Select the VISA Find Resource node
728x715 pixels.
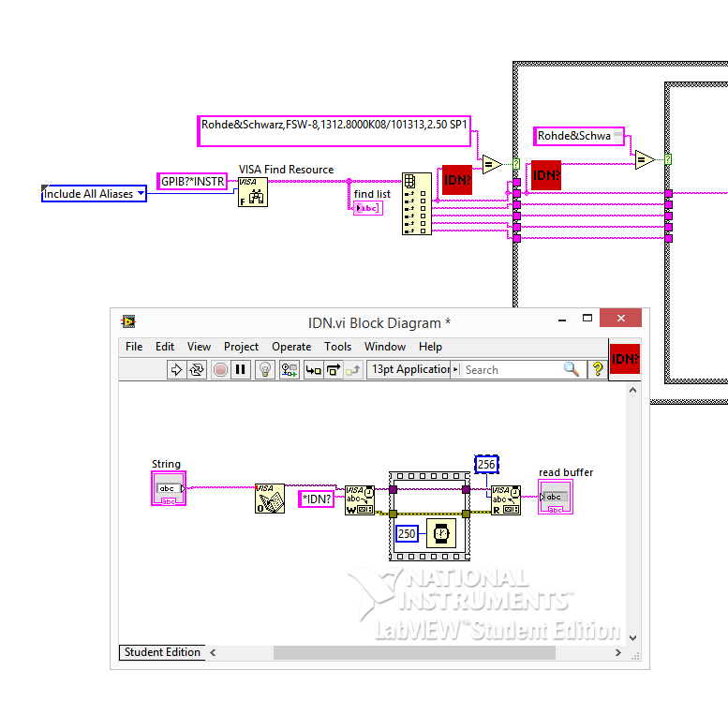click(253, 192)
